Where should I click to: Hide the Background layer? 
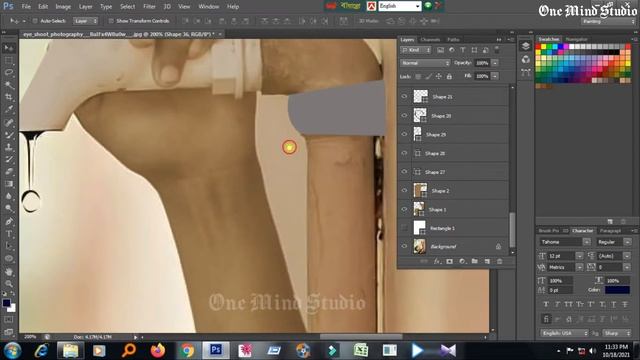(404, 247)
